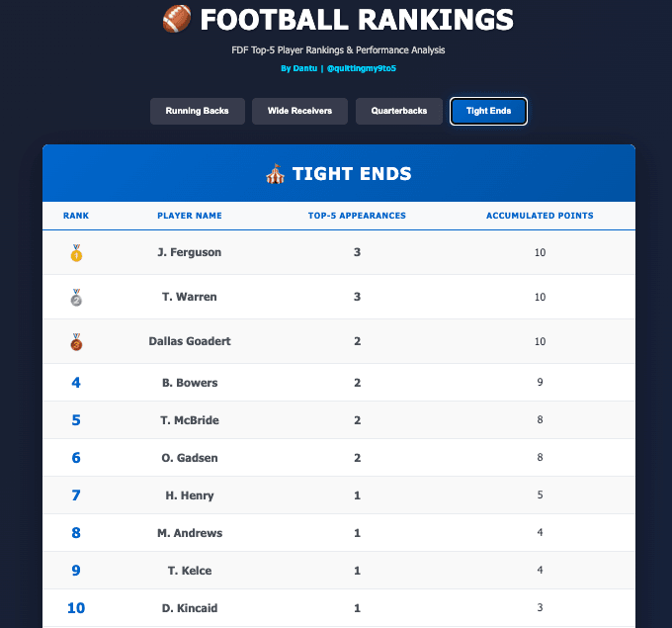Click the football emoji in the title
672x628 pixels.
[175, 21]
